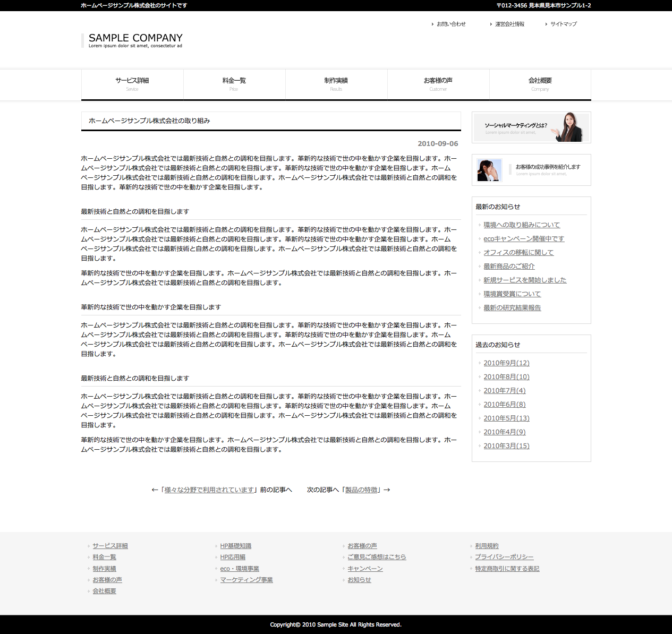Go to previous article 様々な分野で利用されています
This screenshot has width=672, height=634.
tap(209, 490)
